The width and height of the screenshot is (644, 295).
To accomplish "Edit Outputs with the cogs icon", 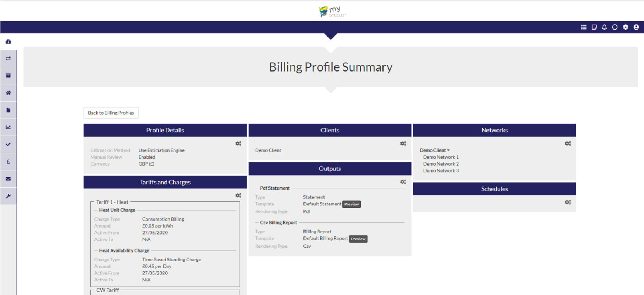I will [403, 182].
